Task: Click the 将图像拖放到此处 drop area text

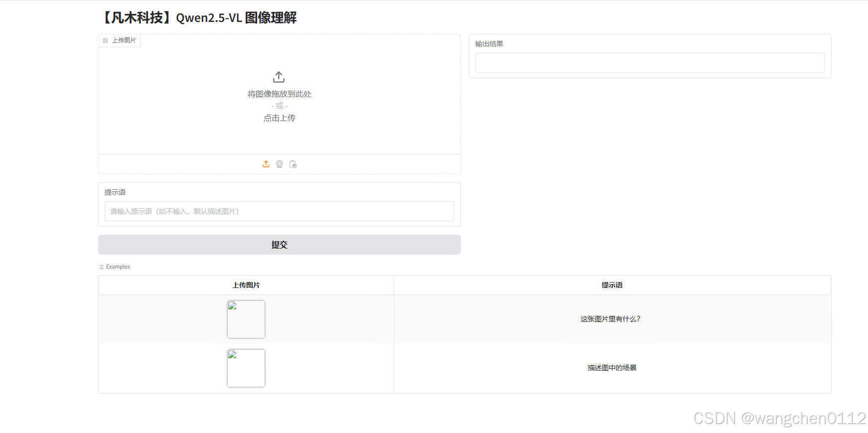Action: coord(280,94)
